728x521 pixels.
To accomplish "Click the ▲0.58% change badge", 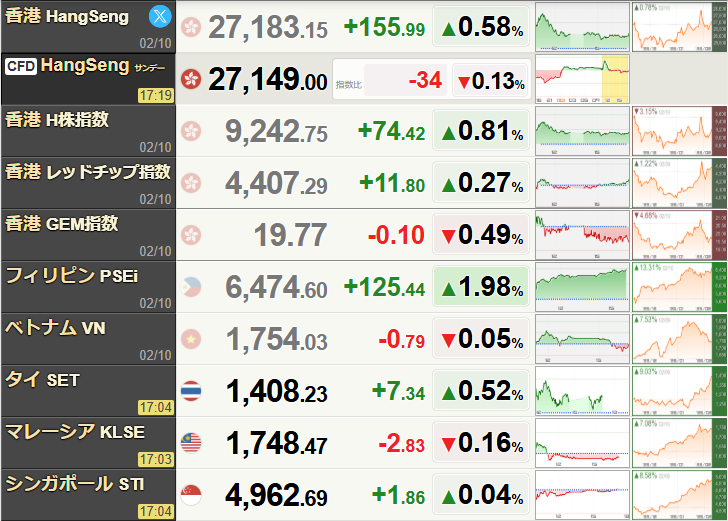I will (481, 26).
